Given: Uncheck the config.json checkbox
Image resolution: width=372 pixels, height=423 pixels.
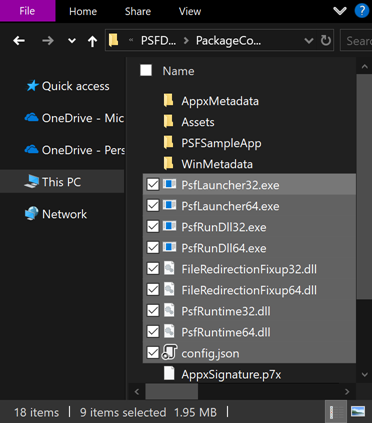Looking at the screenshot, I should coord(153,353).
